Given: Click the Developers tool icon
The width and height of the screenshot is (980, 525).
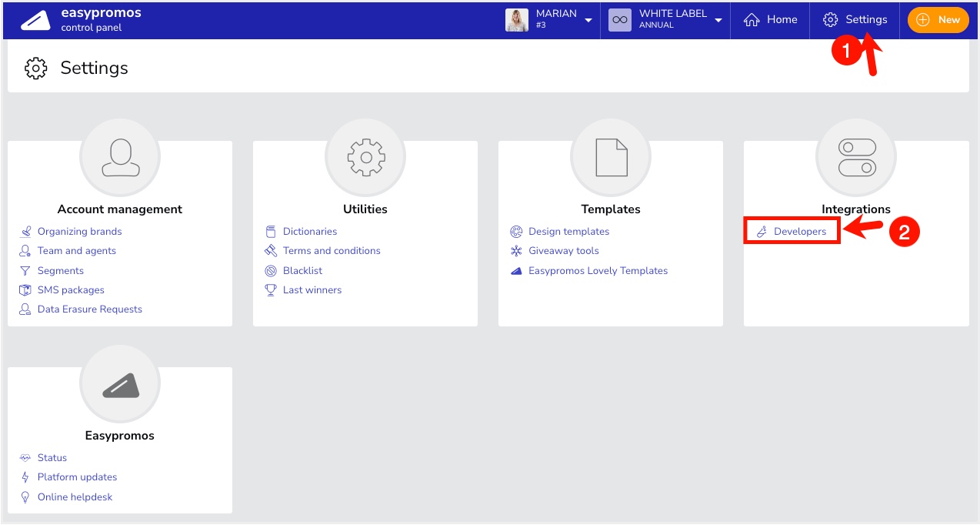Looking at the screenshot, I should click(762, 232).
